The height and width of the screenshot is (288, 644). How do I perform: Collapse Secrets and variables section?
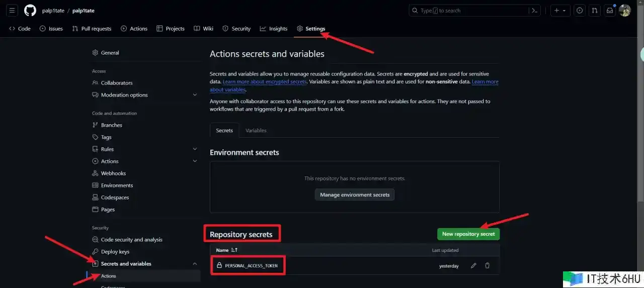195,264
